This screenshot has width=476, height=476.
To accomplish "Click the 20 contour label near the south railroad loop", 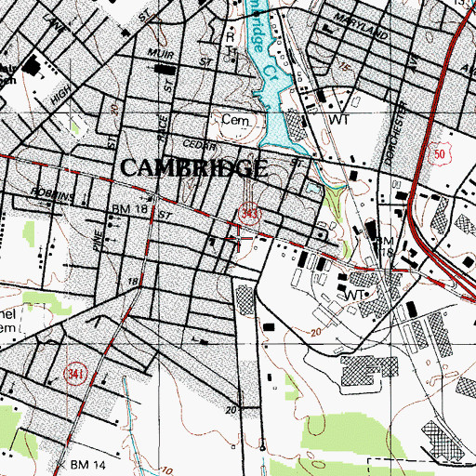I will tap(316, 333).
